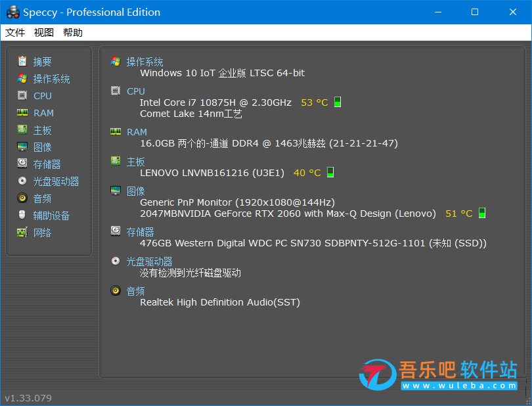Screen dimensions: 532x406
Task: Click 没有检测到光纤磁盘驱动 text
Action: click(190, 273)
